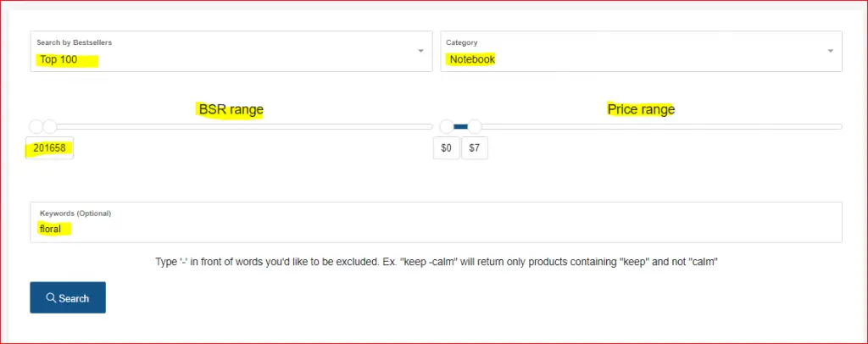This screenshot has width=868, height=344.
Task: Click the left BSR range slider handle
Action: pyautogui.click(x=36, y=126)
